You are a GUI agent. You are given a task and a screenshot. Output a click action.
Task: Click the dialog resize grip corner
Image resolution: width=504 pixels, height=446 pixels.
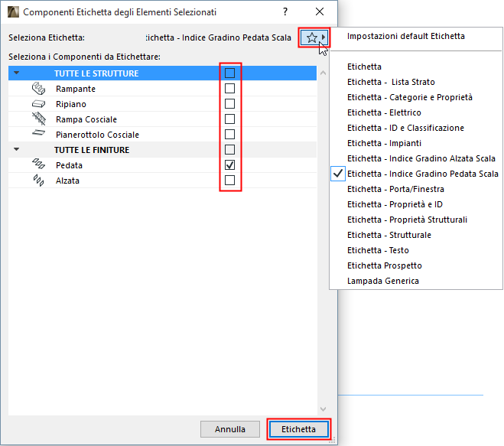click(332, 440)
